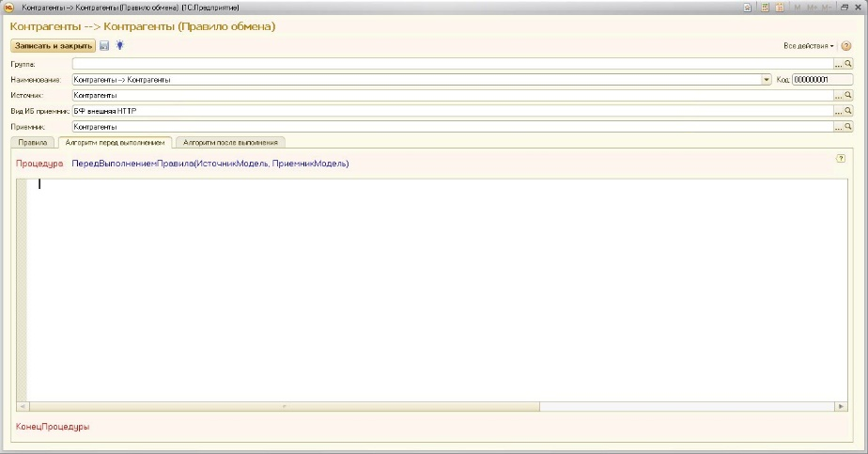Click magnifier icon for Группа field
868x454 pixels.
click(848, 64)
